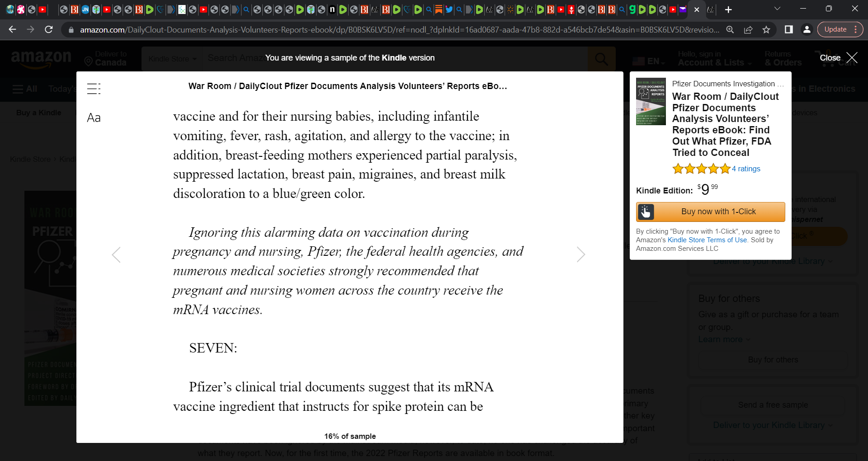Click the '16% of sample' progress text
This screenshot has width=868, height=461.
tap(350, 436)
